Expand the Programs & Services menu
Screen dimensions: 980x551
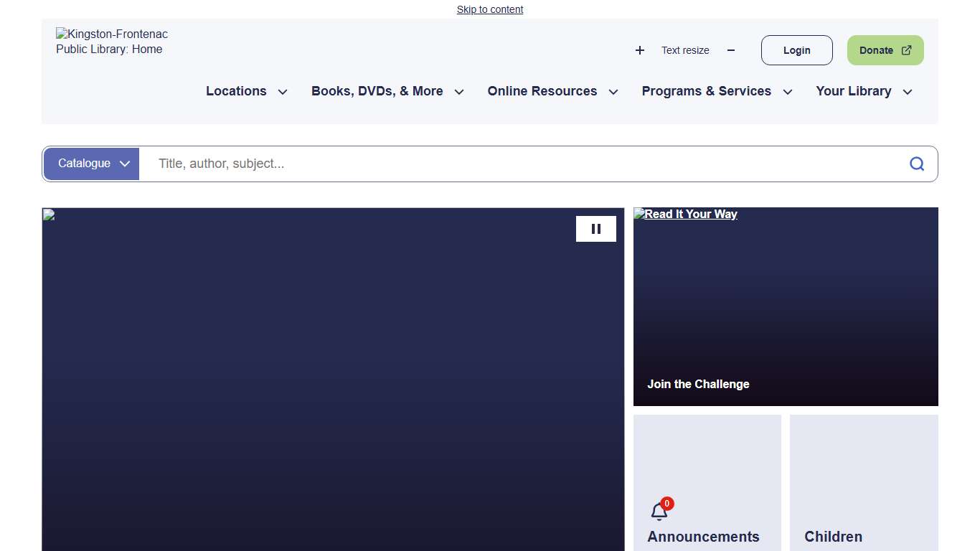[x=717, y=91]
